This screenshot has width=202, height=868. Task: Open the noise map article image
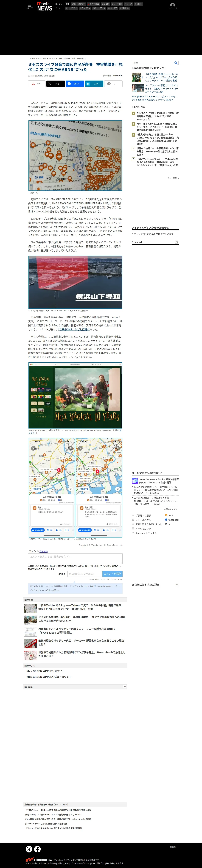[75, 156]
